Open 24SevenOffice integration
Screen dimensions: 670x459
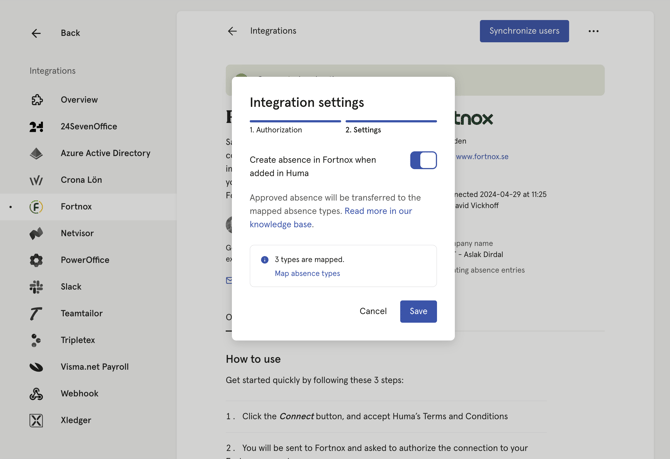point(88,127)
